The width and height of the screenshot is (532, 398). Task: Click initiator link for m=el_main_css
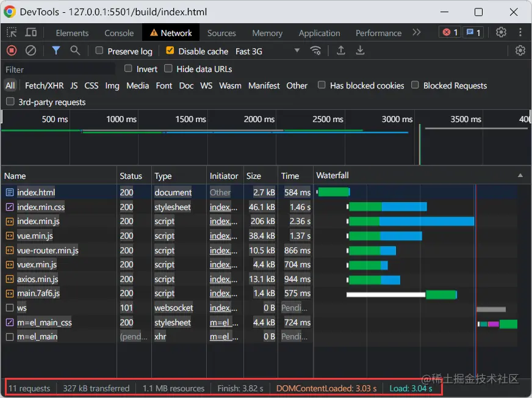(x=224, y=322)
